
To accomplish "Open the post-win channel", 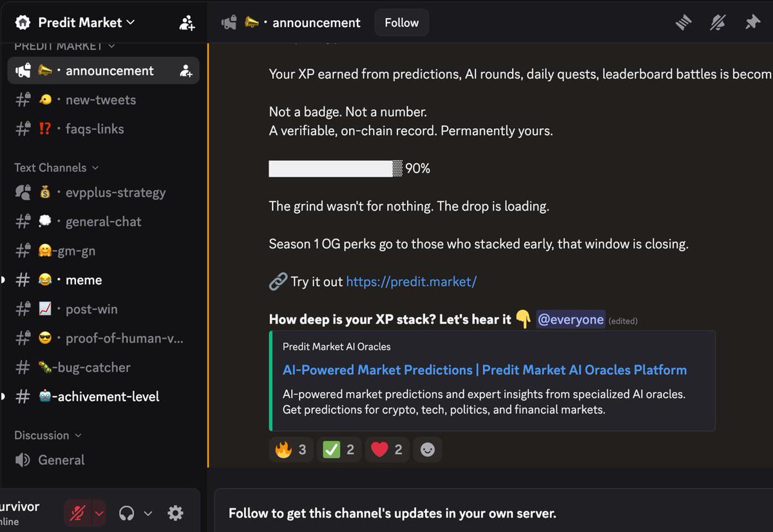I will (103, 309).
